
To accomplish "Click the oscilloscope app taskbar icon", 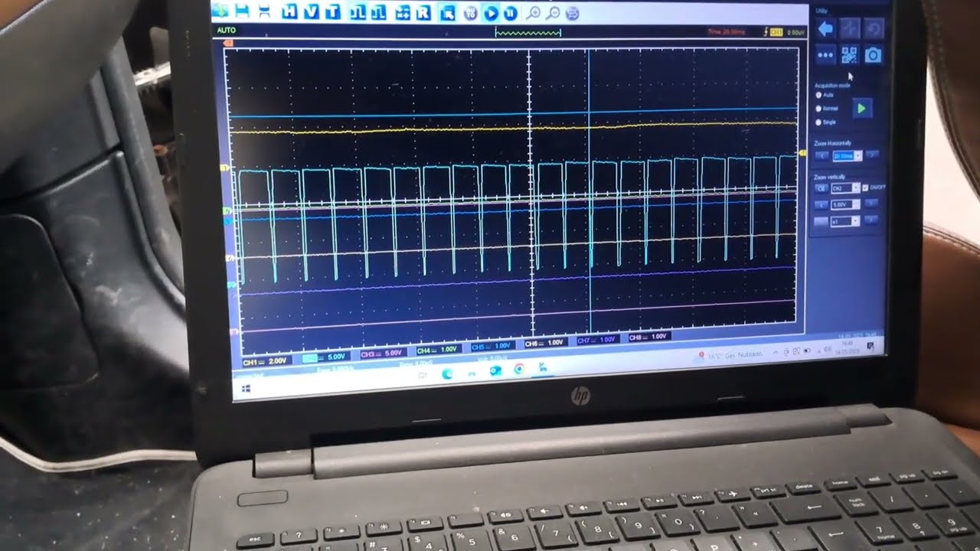I will (543, 367).
